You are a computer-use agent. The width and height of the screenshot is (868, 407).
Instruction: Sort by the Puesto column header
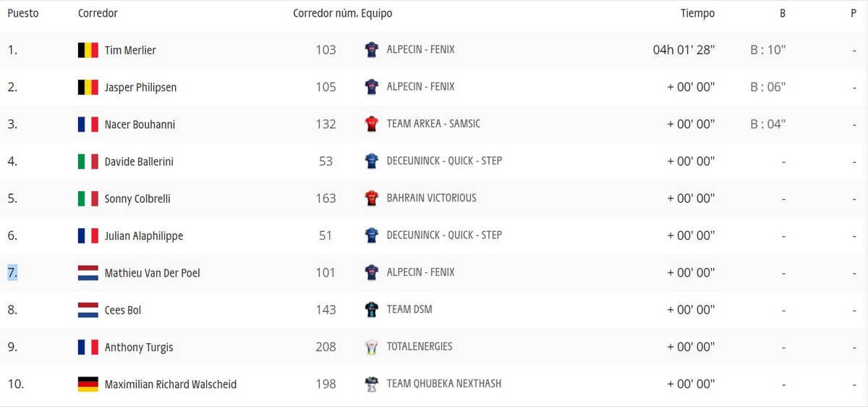[23, 13]
